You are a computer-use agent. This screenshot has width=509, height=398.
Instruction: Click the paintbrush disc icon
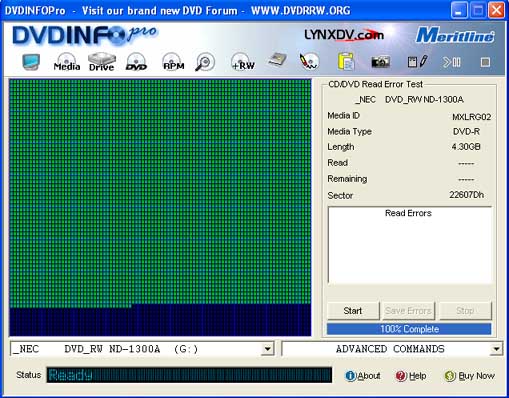(309, 62)
